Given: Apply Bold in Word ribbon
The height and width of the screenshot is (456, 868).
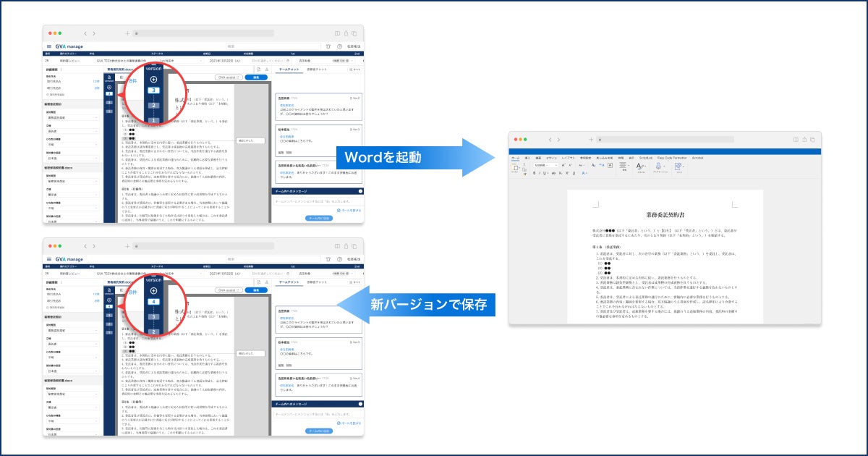Looking at the screenshot, I should 535,173.
